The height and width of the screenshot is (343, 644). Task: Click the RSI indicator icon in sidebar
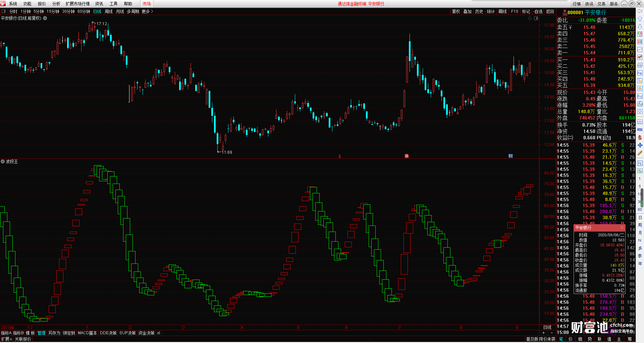click(640, 130)
